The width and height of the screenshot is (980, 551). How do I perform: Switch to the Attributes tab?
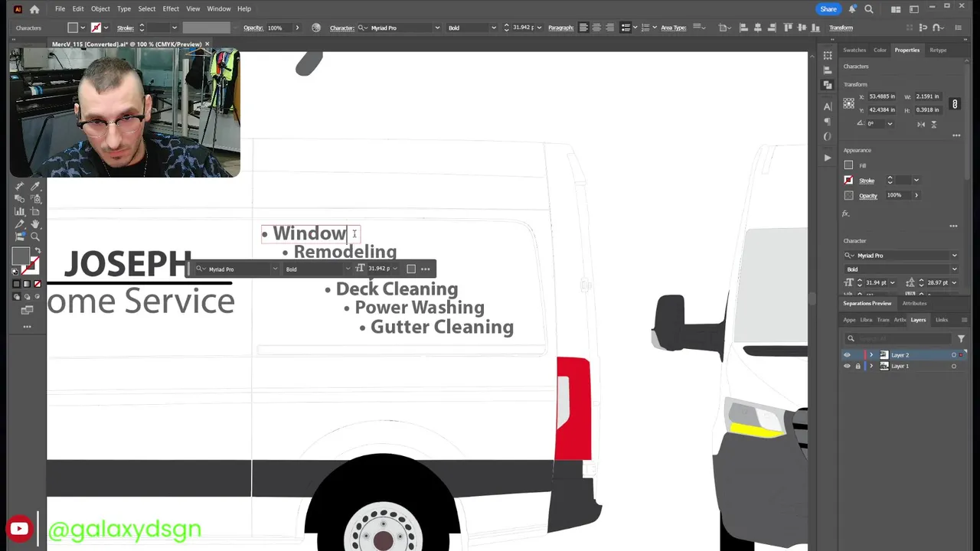[914, 304]
